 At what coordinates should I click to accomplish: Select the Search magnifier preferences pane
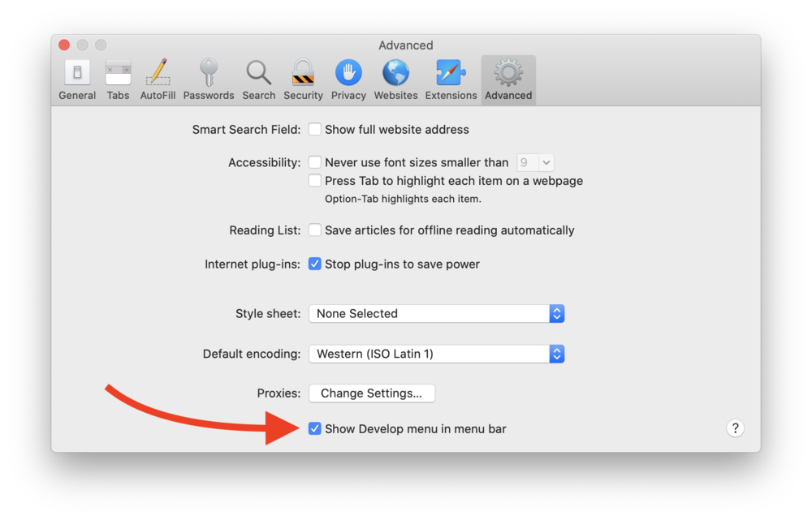click(259, 80)
